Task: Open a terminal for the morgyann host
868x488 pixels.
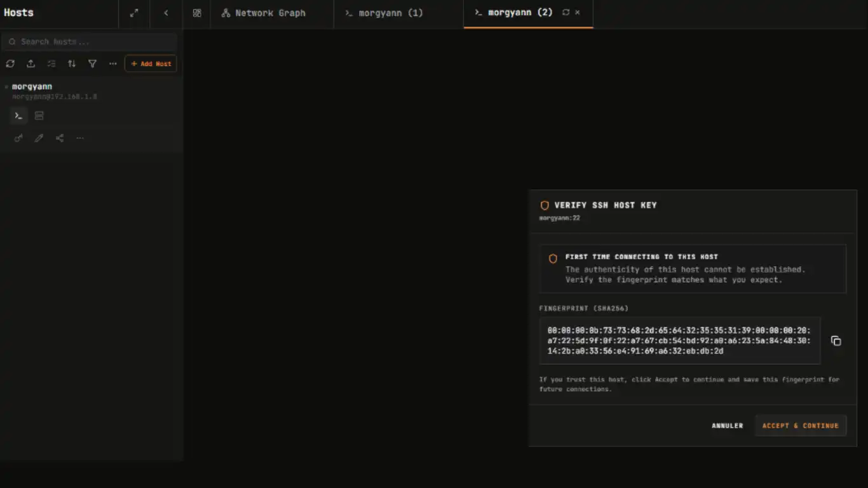Action: coord(18,116)
